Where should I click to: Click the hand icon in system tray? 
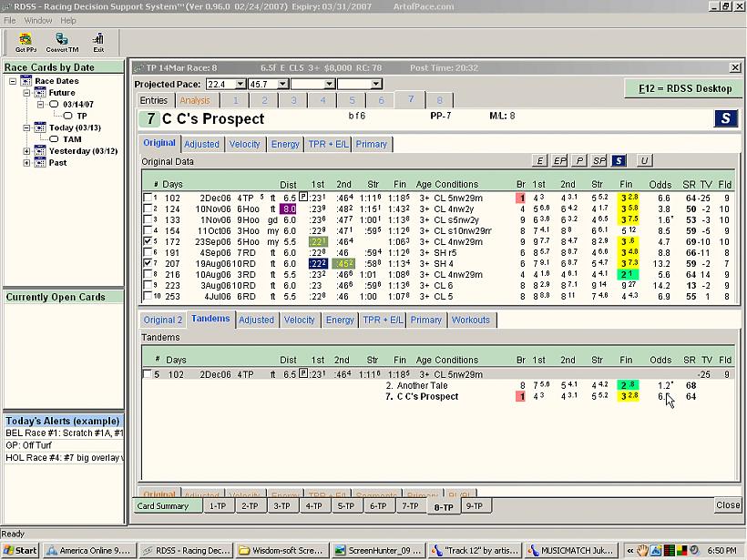(x=642, y=551)
